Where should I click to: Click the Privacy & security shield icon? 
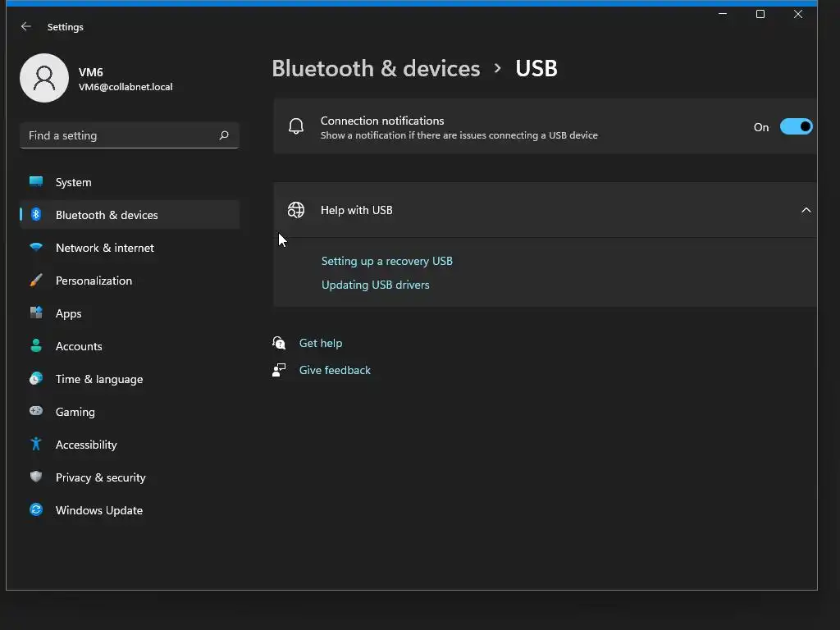click(36, 477)
